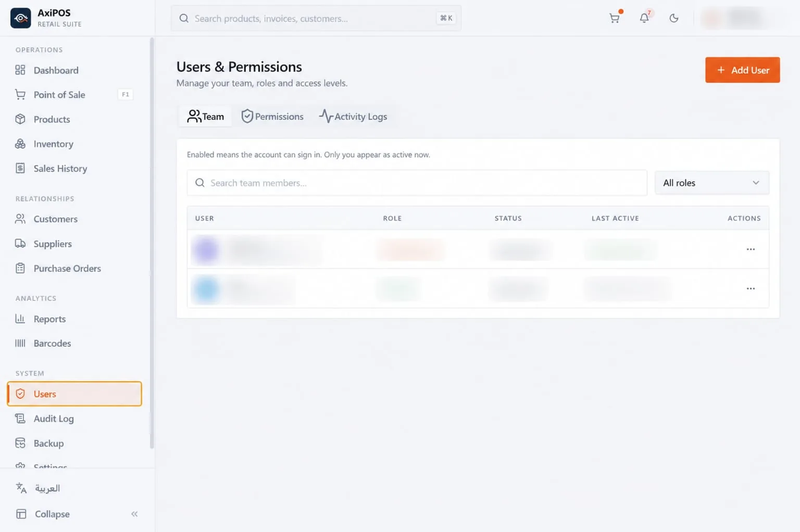This screenshot has height=532, width=800.
Task: Focus the Search team members field
Action: (x=417, y=183)
